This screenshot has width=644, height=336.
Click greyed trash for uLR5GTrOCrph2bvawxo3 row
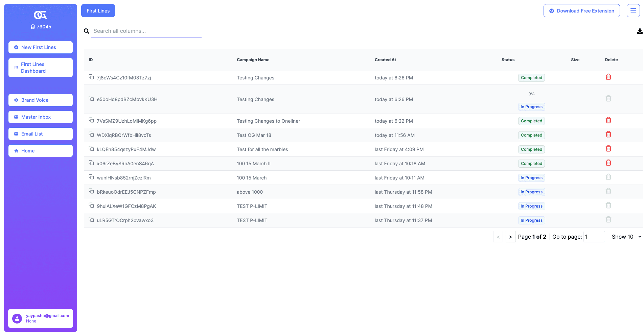pyautogui.click(x=608, y=219)
